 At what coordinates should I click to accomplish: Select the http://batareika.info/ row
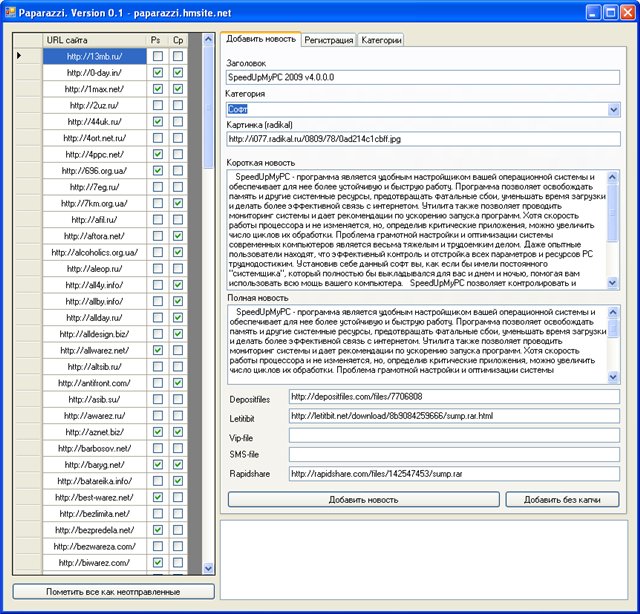tap(94, 481)
